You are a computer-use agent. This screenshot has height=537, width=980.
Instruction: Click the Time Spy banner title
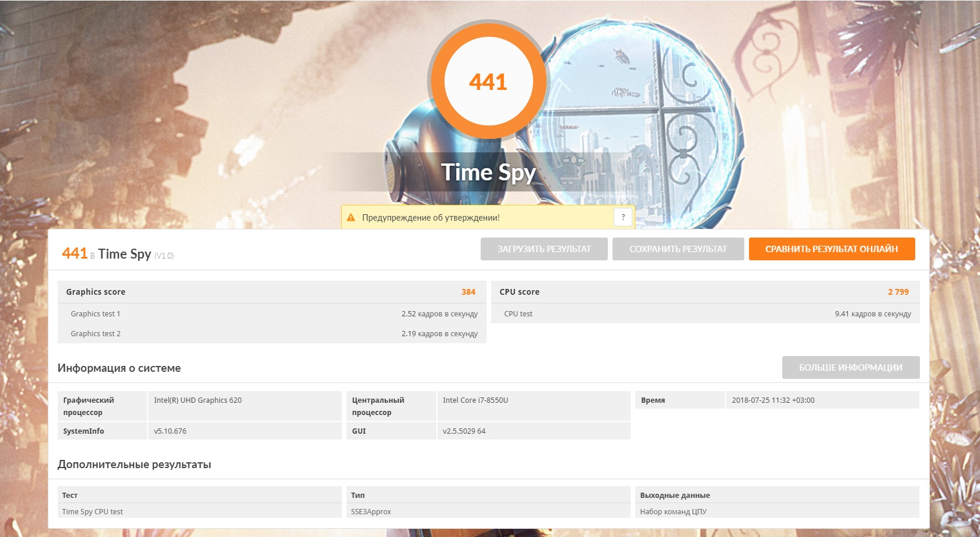coord(488,172)
